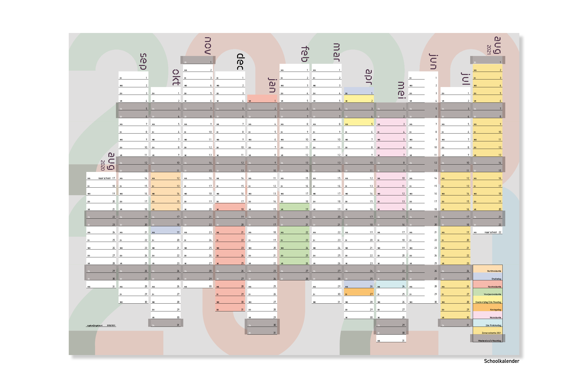This screenshot has height=388, width=588.
Task: Click the DI 1 cell in sep
Action: point(133,76)
